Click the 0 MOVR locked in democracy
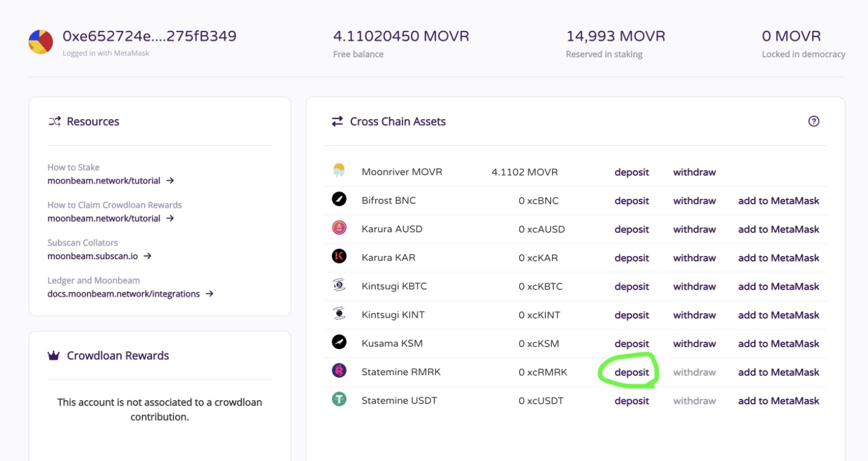Screen dimensions: 868x461 pyautogui.click(x=791, y=36)
